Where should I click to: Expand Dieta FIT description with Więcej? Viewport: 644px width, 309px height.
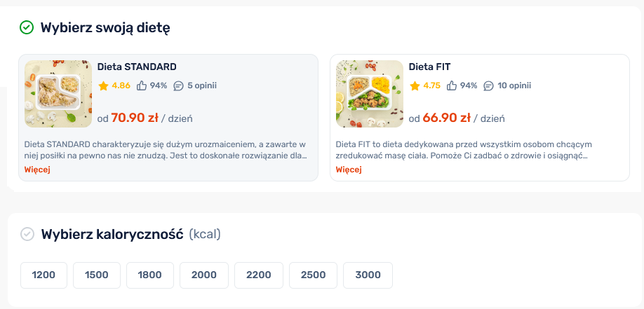349,170
